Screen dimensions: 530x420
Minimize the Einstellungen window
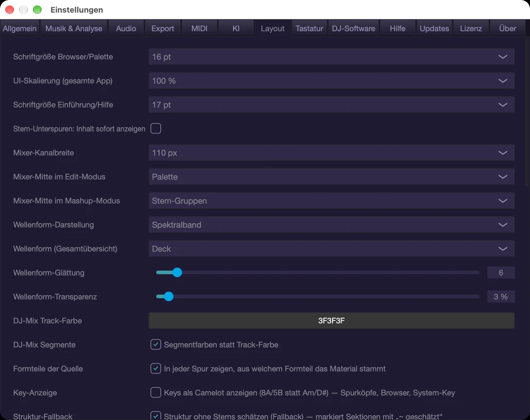click(x=23, y=10)
